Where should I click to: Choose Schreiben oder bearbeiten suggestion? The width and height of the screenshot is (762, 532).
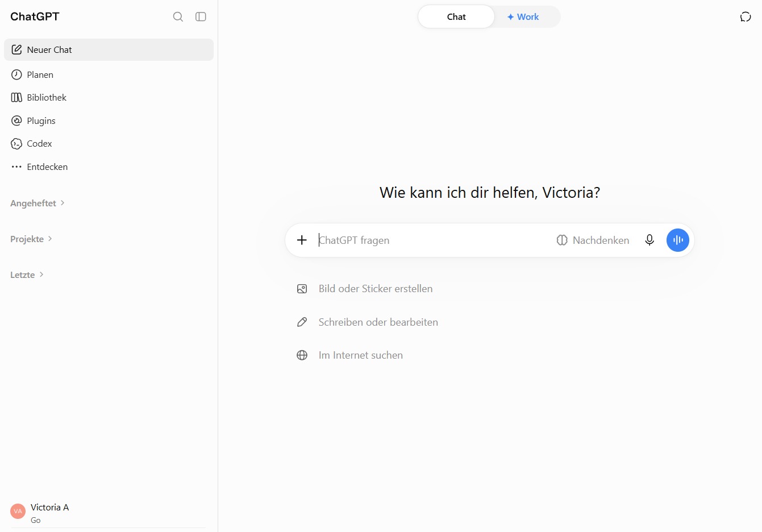tap(368, 322)
